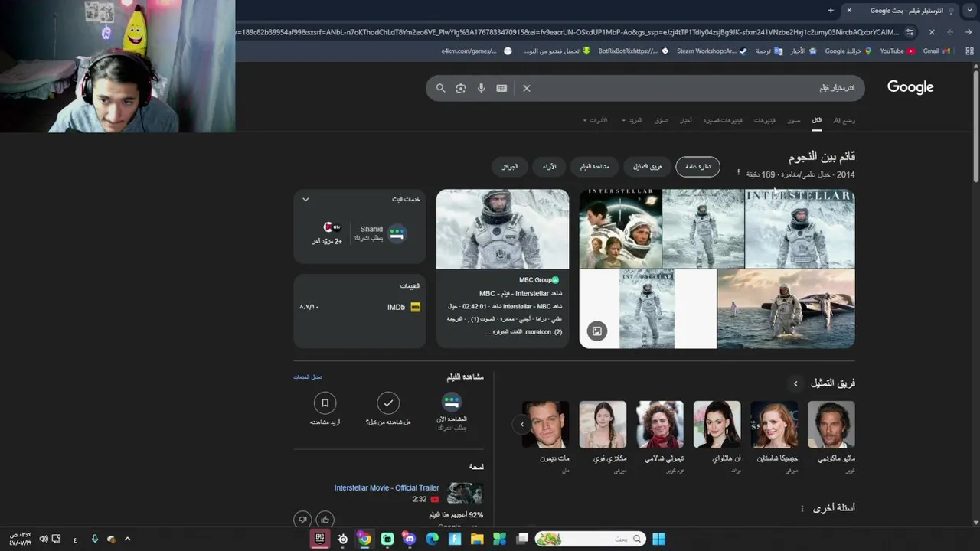The height and width of the screenshot is (551, 980).
Task: Select the تسوّق shopping search tab
Action: (661, 120)
